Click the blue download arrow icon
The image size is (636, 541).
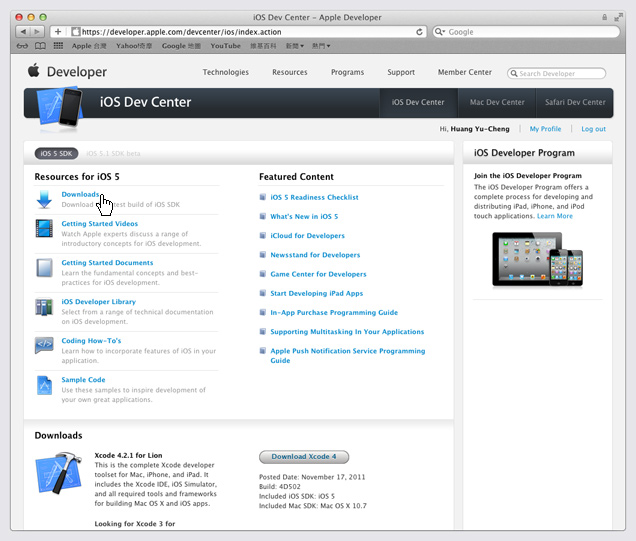(x=44, y=200)
